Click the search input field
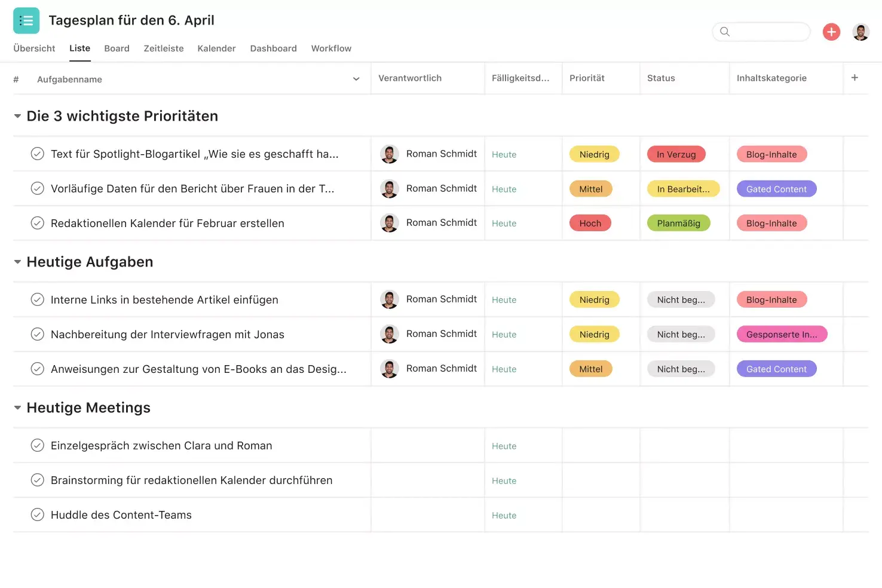 [761, 32]
